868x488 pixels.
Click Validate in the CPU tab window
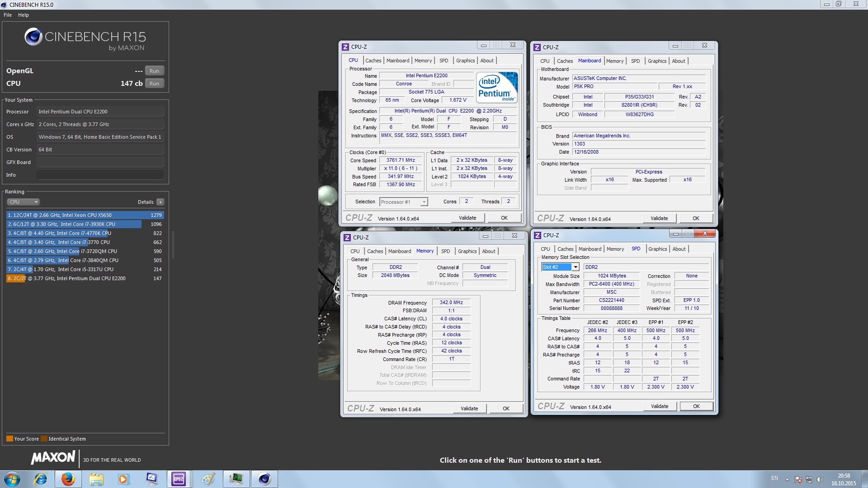point(467,218)
